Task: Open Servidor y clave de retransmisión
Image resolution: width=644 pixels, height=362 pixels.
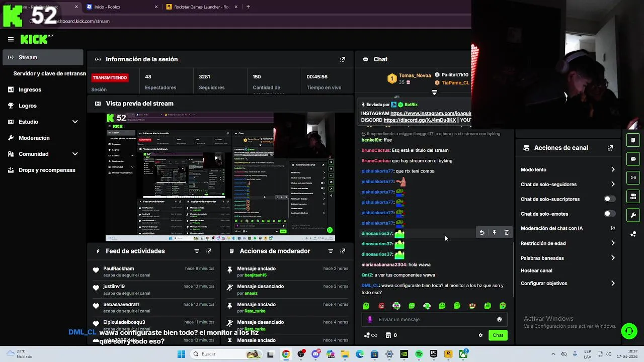Action: pos(49,73)
